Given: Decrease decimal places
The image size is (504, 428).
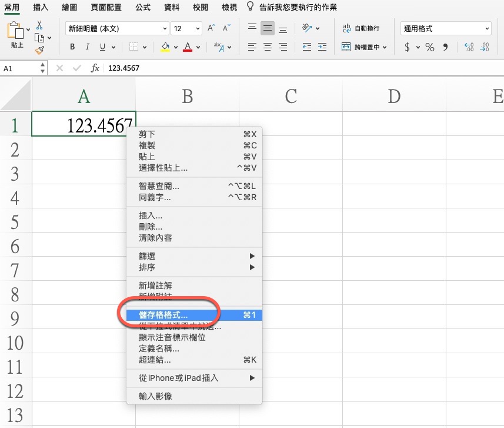Looking at the screenshot, I should pyautogui.click(x=485, y=47).
